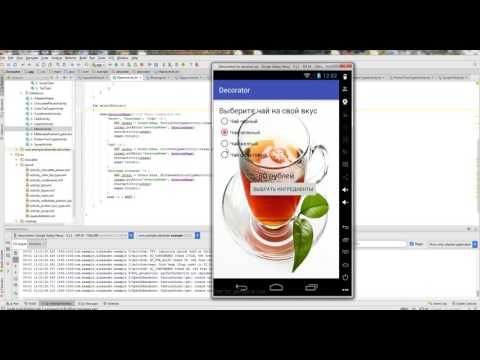Click the red Stop button in IDE toolbar
The image size is (480, 360).
[x=142, y=65]
